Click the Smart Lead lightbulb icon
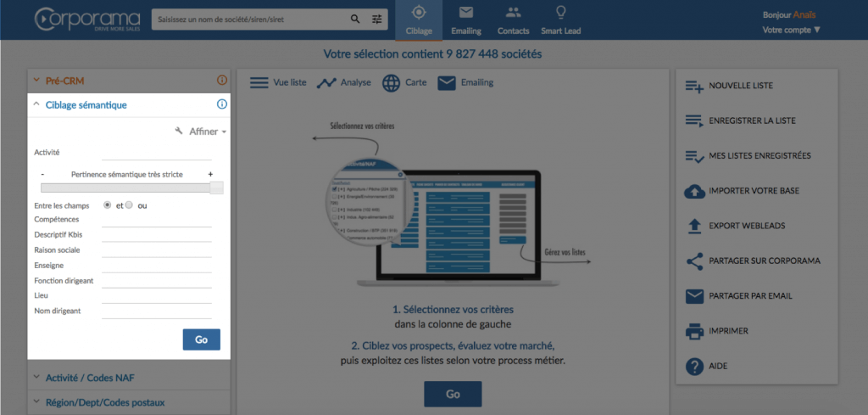Viewport: 868px width, 415px height. coord(561,12)
